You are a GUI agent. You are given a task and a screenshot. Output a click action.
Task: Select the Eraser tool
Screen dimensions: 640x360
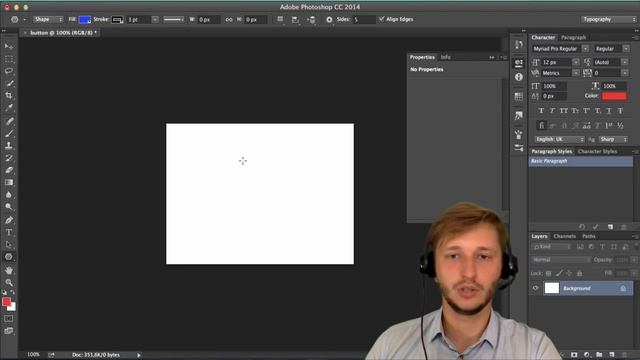(x=9, y=170)
